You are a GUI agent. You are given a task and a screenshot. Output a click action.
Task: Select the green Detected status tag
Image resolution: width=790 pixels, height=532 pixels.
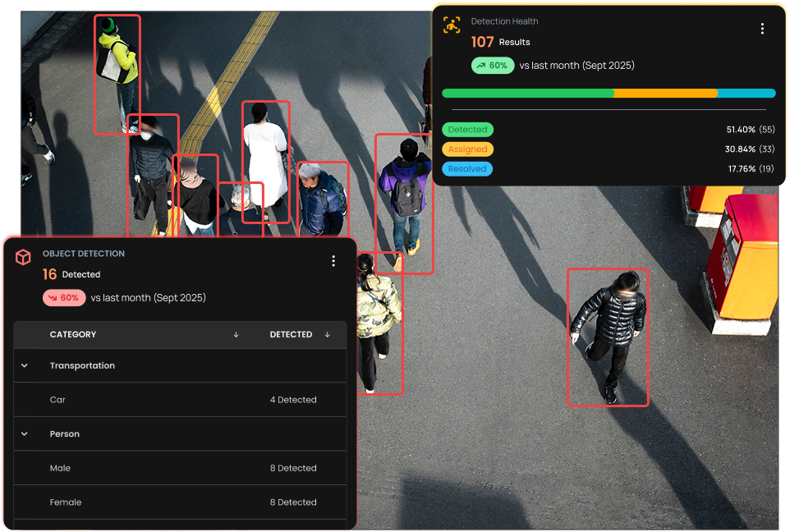[467, 130]
